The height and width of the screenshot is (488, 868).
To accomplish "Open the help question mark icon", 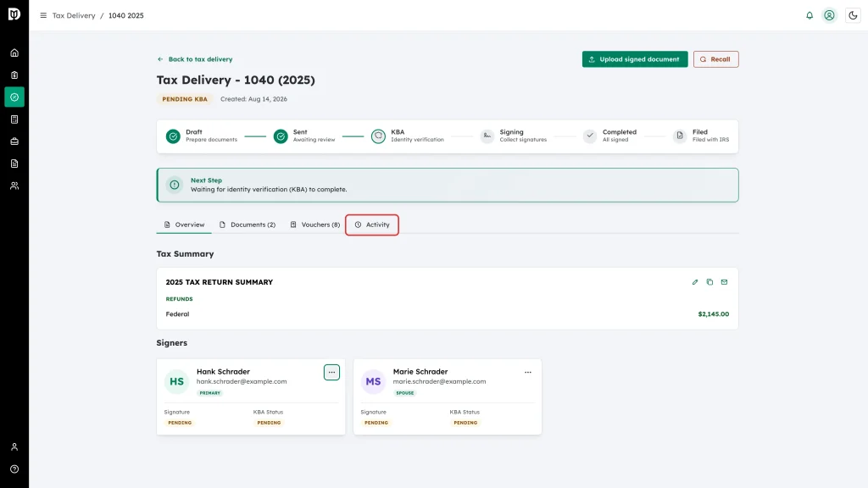I will point(14,469).
